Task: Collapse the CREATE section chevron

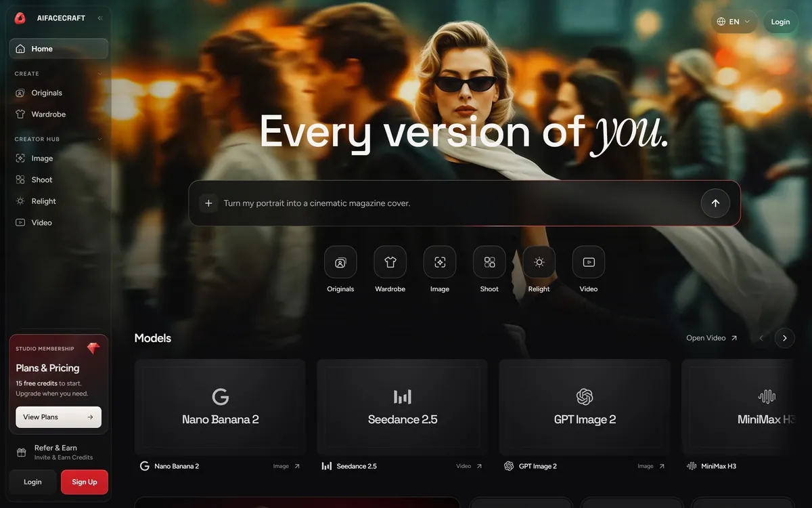Action: pyautogui.click(x=100, y=74)
